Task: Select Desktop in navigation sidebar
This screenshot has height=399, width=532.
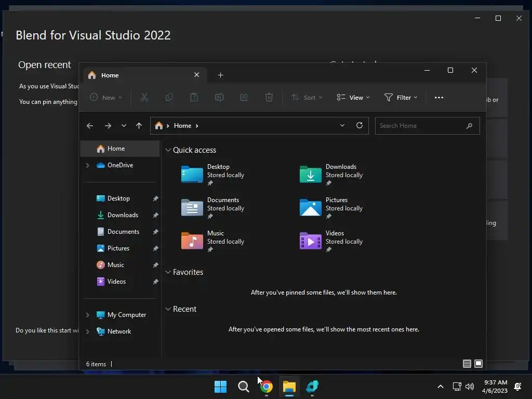Action: (120, 198)
